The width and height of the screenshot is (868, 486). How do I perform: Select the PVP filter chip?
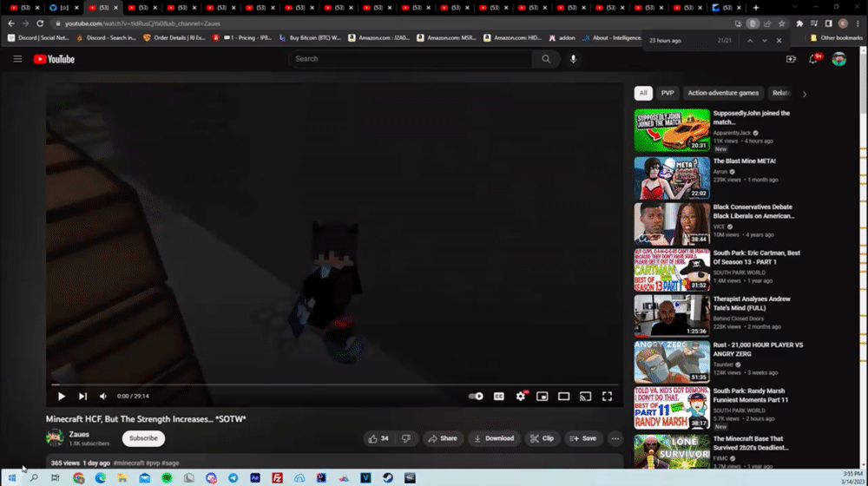coord(667,93)
